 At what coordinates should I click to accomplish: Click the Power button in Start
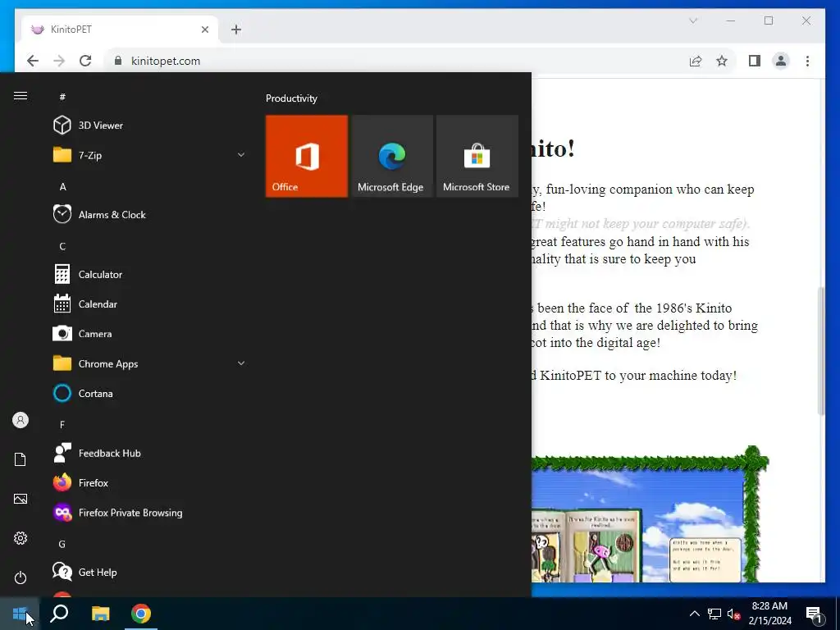point(21,577)
